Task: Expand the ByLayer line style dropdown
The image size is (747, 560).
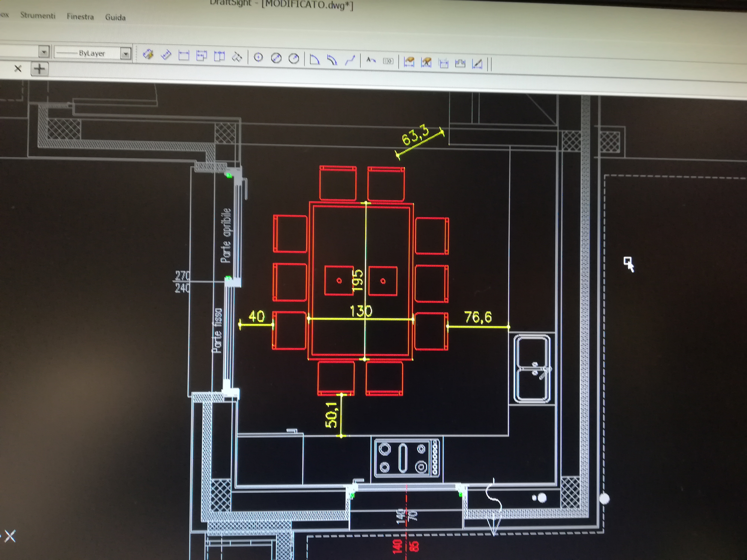Action: [126, 53]
